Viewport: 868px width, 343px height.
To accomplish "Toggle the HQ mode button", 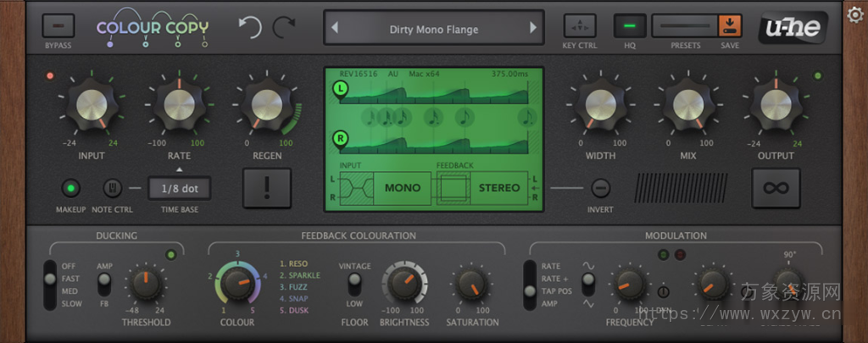I will (630, 25).
